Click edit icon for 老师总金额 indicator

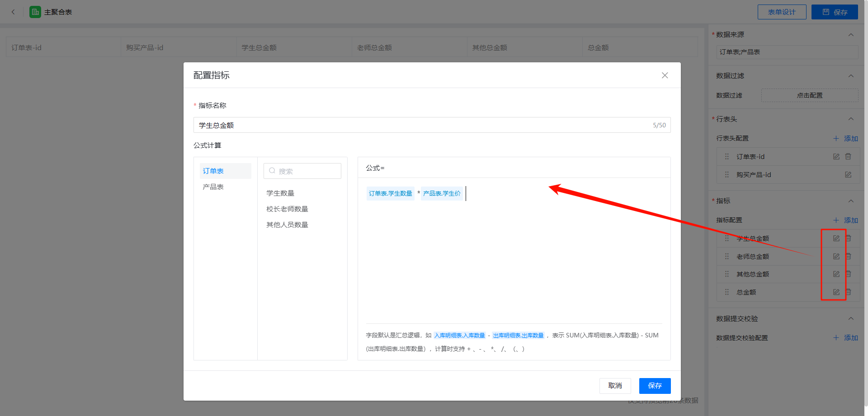point(836,257)
